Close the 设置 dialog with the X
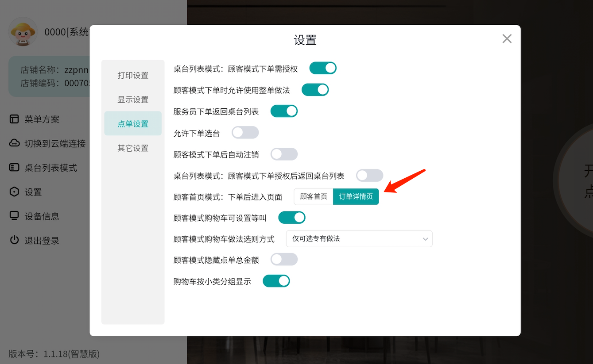 click(x=507, y=38)
